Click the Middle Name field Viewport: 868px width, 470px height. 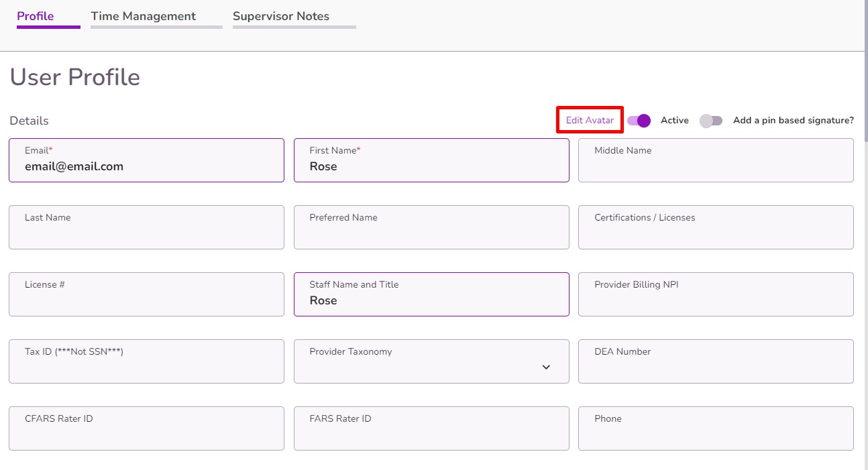tap(716, 160)
